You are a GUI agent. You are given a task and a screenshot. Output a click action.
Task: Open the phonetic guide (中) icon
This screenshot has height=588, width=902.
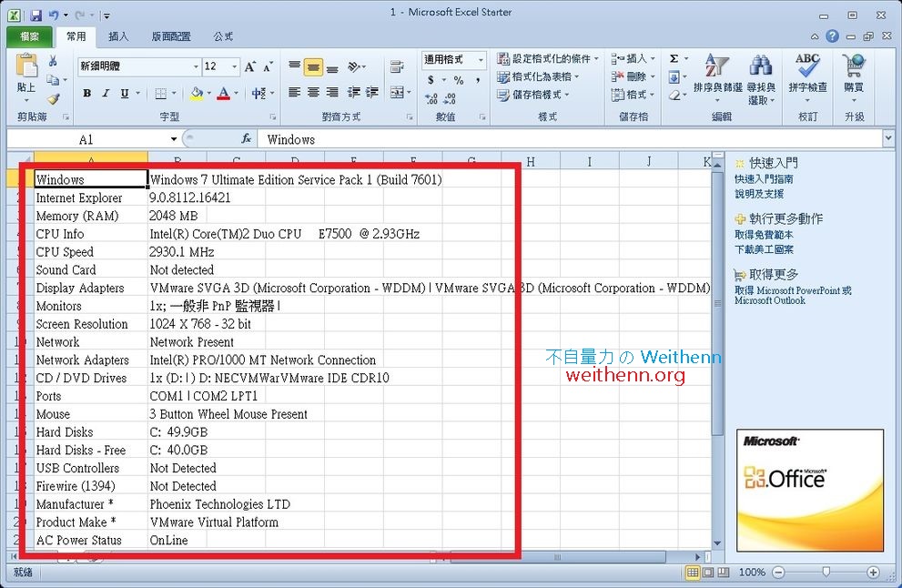tap(258, 93)
